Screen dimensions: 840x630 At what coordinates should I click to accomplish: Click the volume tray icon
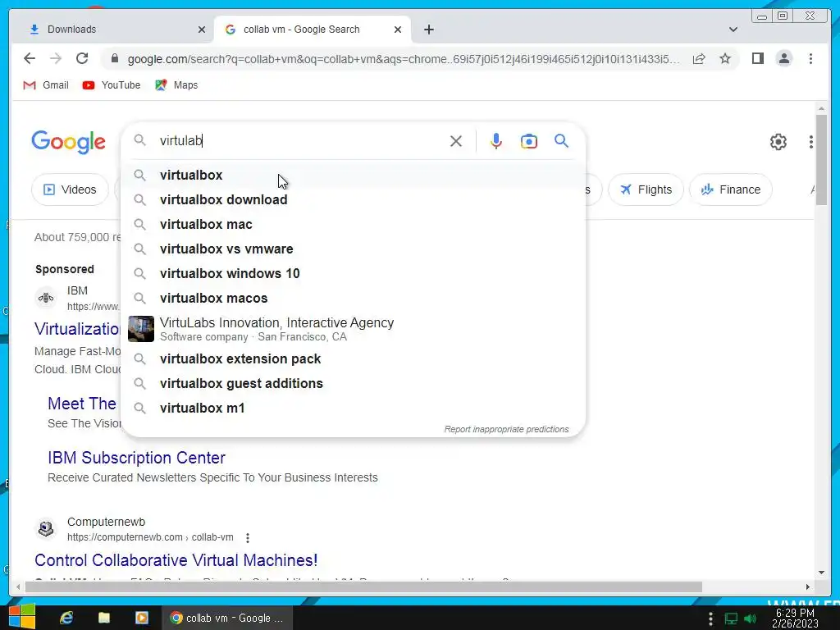coord(750,619)
